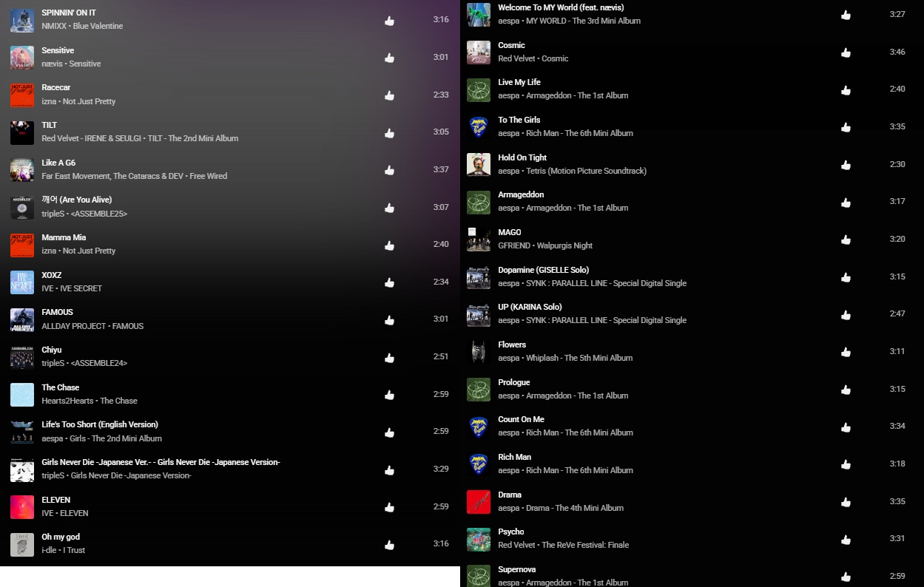Open The ReVe Festival: Finale album link

[x=585, y=545]
